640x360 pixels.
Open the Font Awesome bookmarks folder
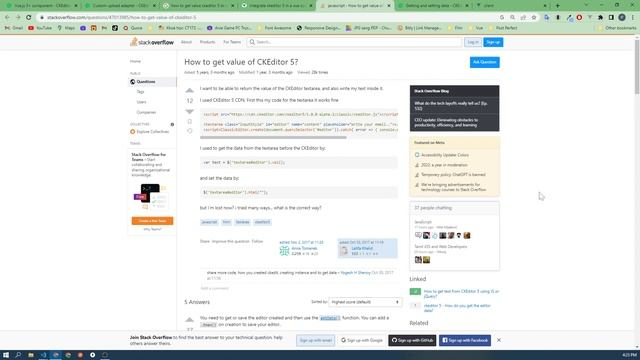(x=274, y=28)
